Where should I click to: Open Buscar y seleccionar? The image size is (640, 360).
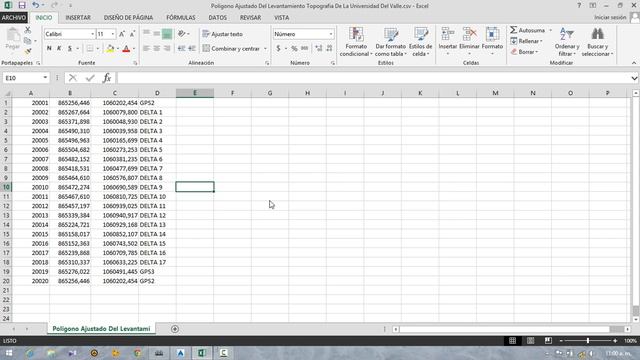(x=597, y=42)
